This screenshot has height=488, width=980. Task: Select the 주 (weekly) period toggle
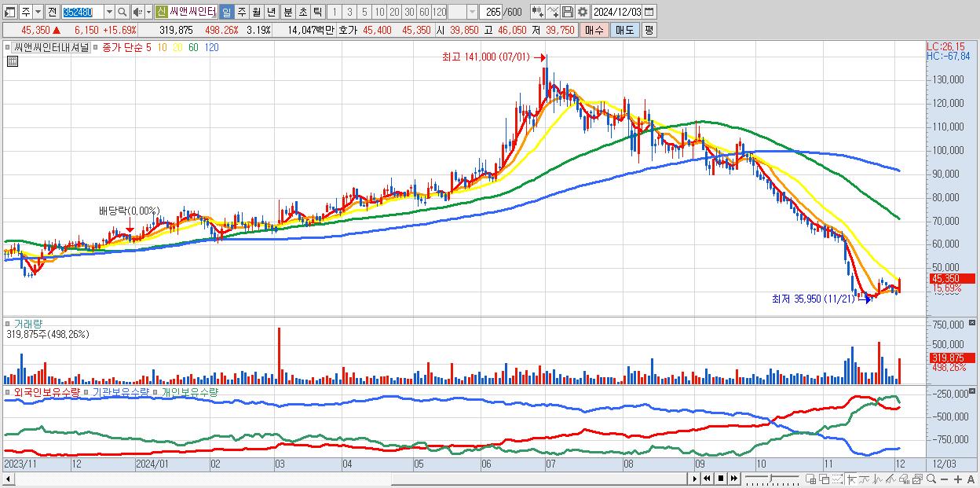[x=242, y=13]
